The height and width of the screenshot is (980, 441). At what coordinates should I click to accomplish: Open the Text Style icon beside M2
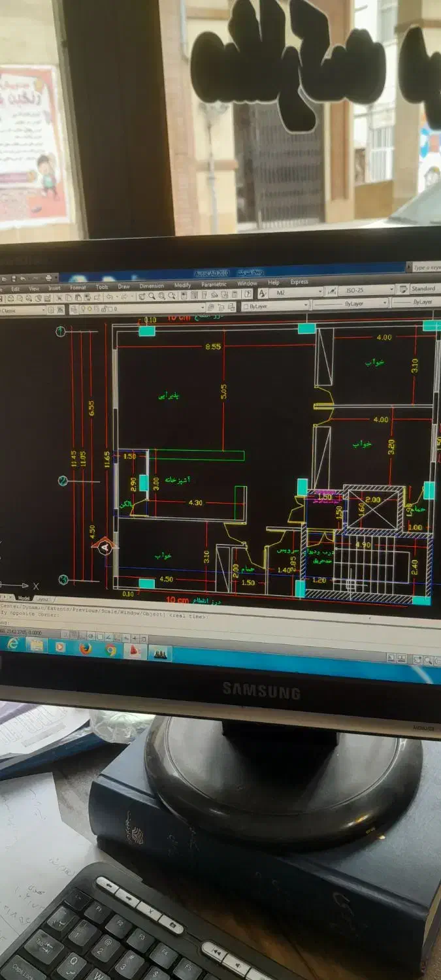(x=263, y=294)
